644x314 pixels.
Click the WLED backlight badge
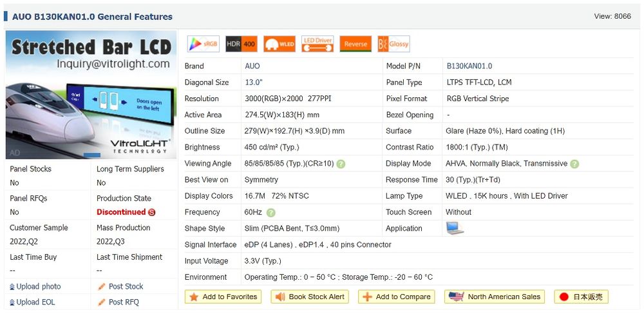coord(279,44)
